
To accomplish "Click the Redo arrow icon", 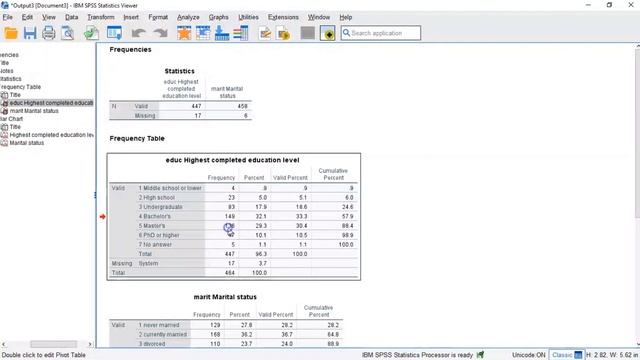I will pos(160,33).
